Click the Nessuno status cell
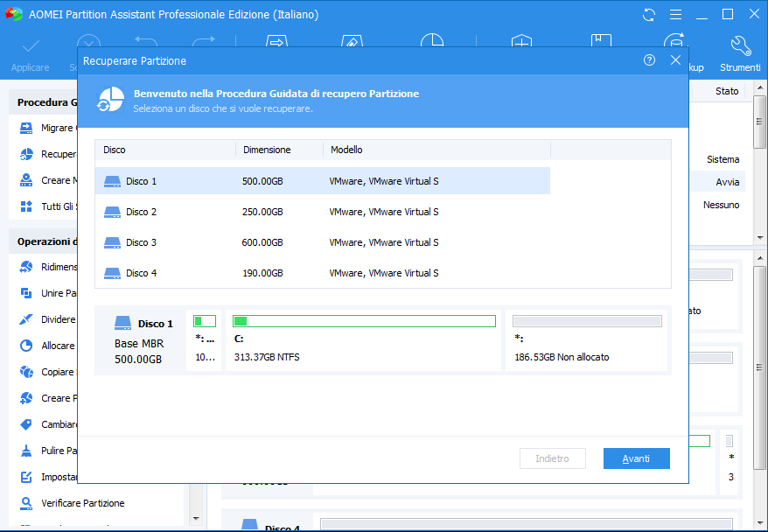This screenshot has height=532, width=768. (x=722, y=205)
